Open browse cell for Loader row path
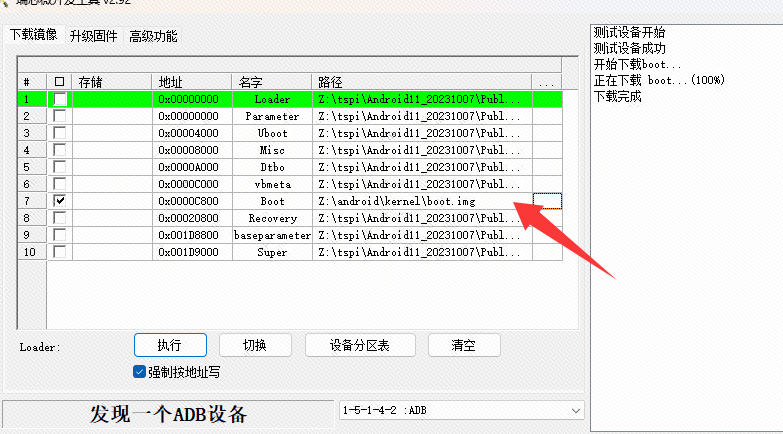The width and height of the screenshot is (783, 434). (x=547, y=99)
